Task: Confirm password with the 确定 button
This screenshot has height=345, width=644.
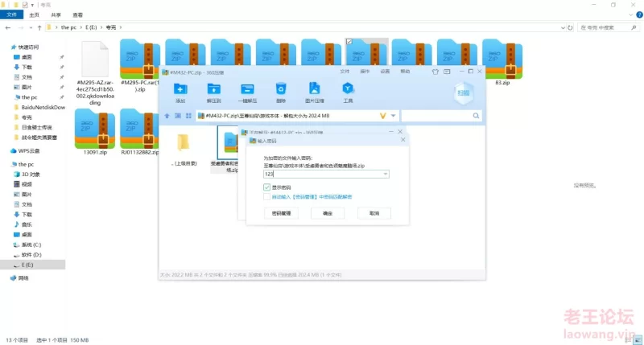Action: tap(328, 213)
